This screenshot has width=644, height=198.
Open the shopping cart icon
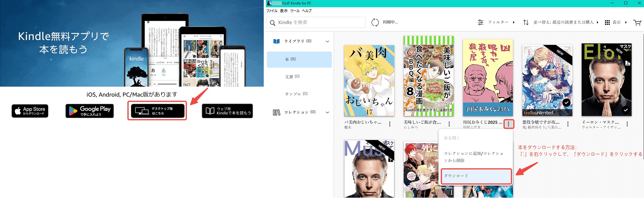(x=637, y=23)
